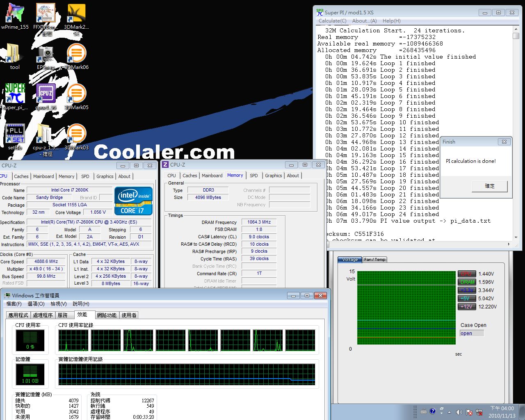Click the Task Manager title bar icon
Image resolution: width=525 pixels, height=420 pixels.
click(7, 295)
